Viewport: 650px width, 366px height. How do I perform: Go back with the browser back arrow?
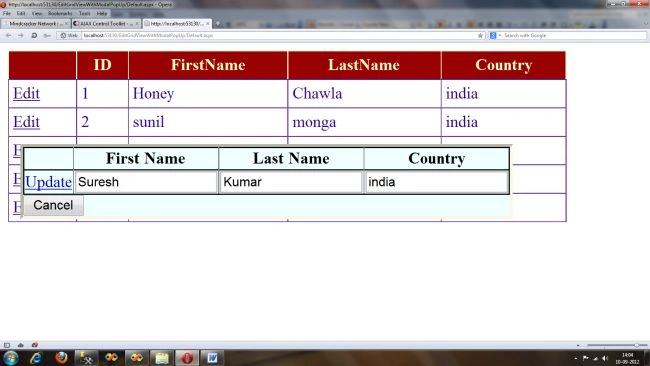(9, 36)
